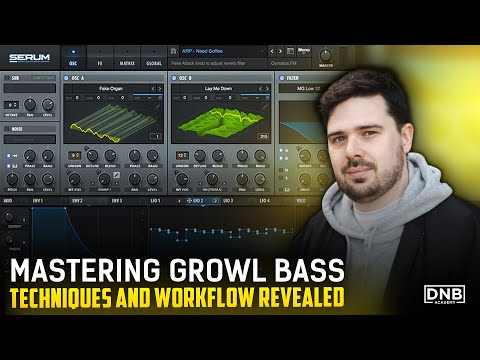The height and width of the screenshot is (360, 480).
Task: Select next wavetable in OSC B
Action: coord(267,89)
